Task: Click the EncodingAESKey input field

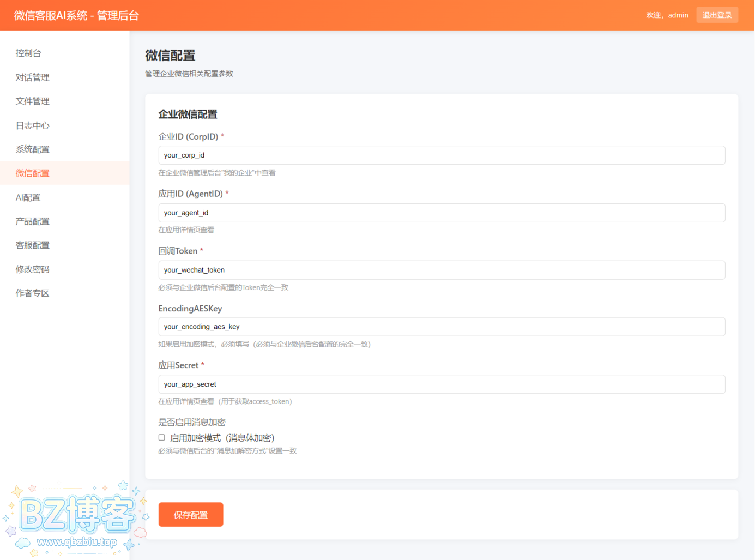Action: coord(442,327)
